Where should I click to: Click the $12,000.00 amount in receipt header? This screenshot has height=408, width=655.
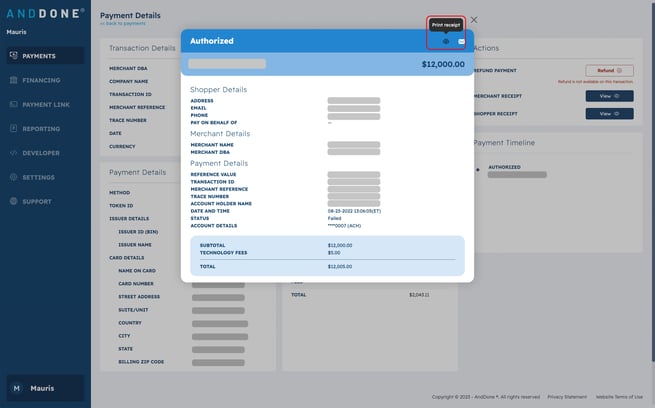[x=443, y=64]
